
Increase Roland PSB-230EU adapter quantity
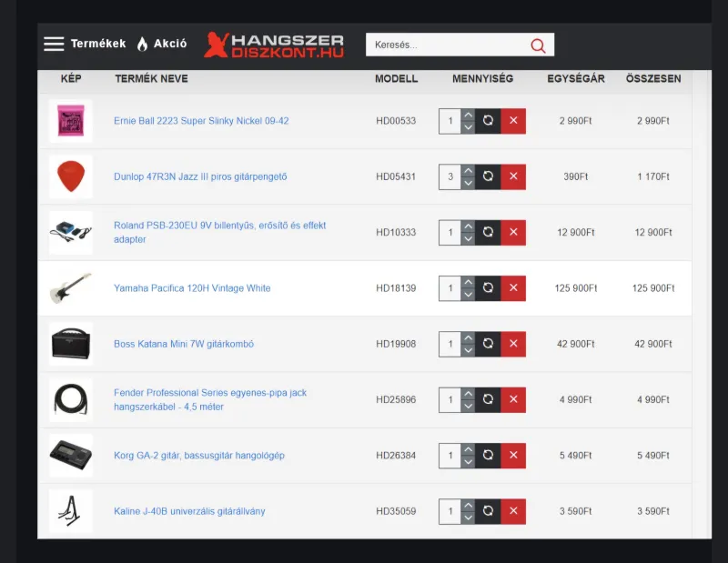point(468,226)
